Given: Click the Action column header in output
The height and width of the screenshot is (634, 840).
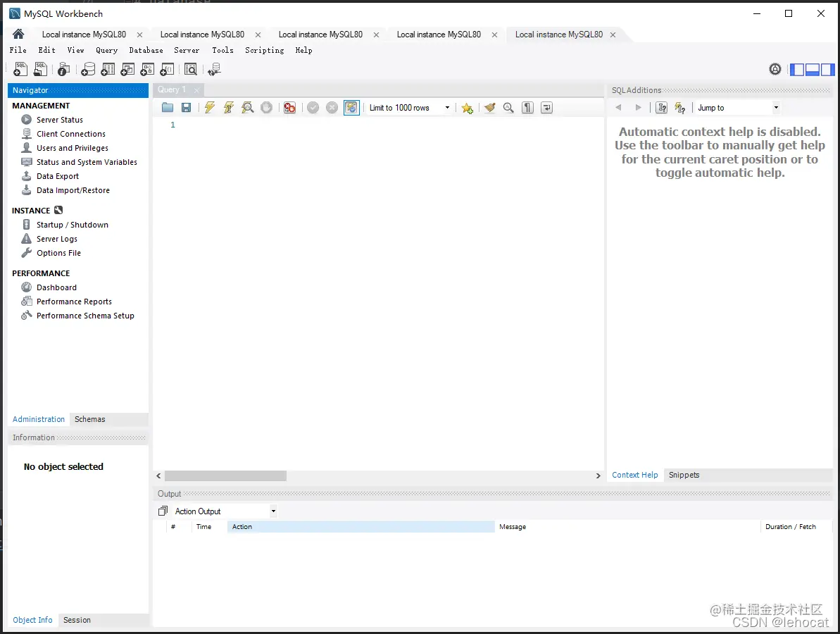Looking at the screenshot, I should pos(361,527).
